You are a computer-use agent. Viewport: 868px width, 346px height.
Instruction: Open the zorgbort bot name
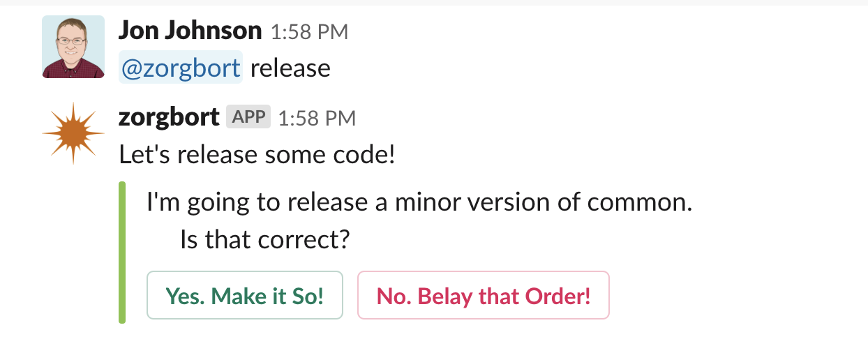170,117
